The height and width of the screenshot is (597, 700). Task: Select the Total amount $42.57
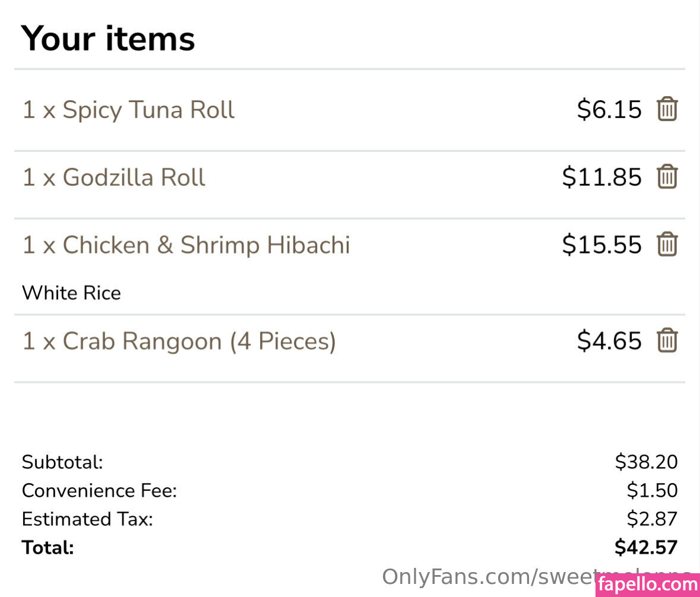(x=646, y=548)
